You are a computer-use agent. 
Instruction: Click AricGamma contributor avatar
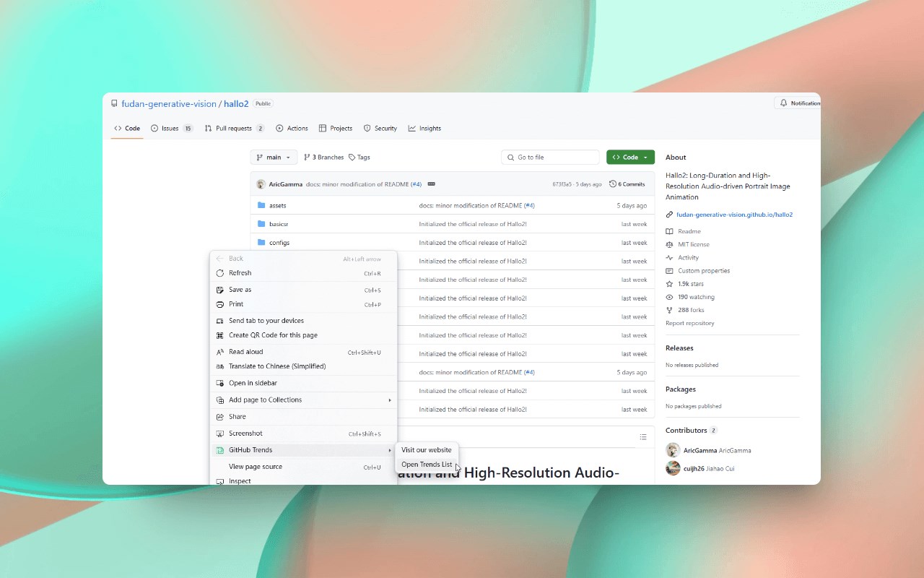(x=673, y=450)
